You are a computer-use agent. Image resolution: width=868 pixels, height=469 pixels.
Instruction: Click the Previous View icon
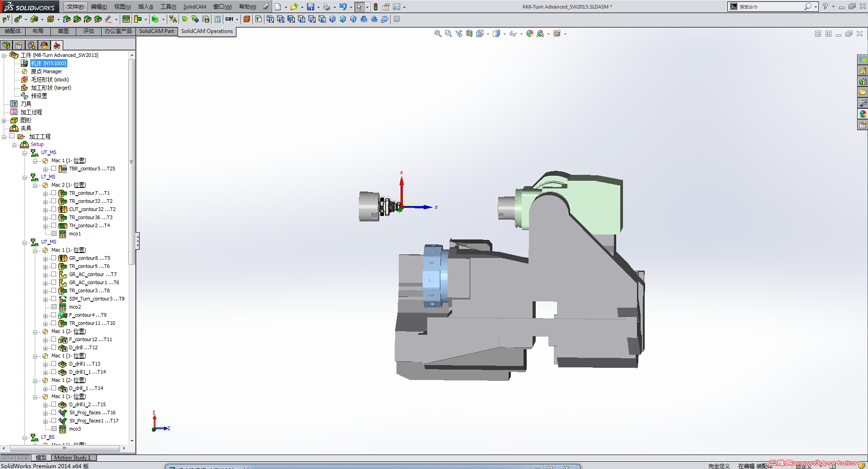tap(459, 33)
